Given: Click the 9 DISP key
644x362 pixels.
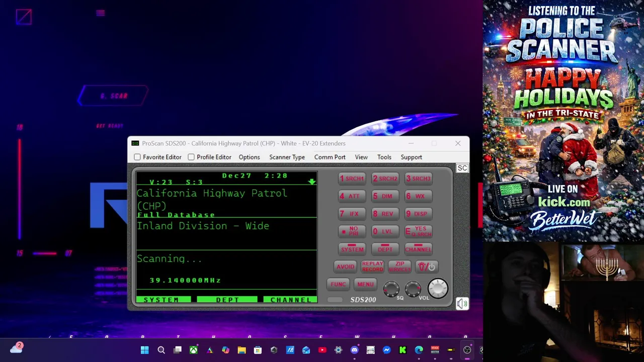Looking at the screenshot, I should 418,214.
